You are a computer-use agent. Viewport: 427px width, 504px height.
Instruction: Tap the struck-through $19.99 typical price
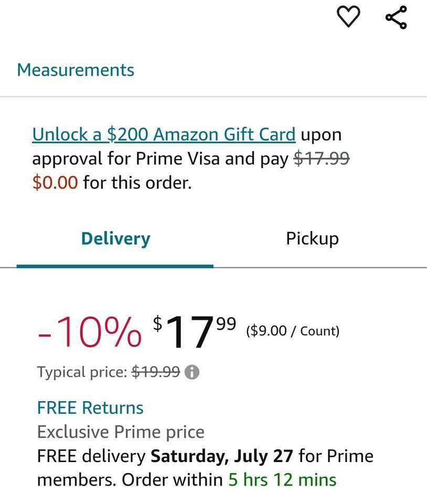pyautogui.click(x=156, y=372)
